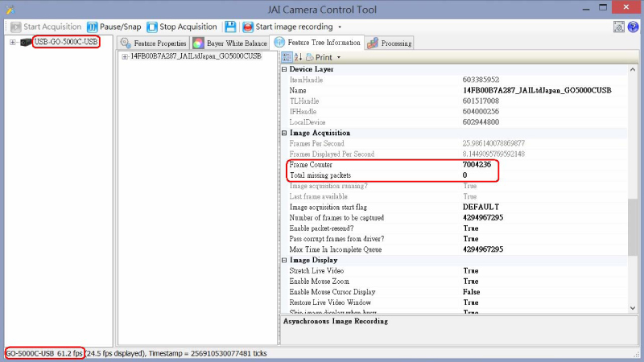Open the Processing tab
This screenshot has width=644, height=362.
[390, 43]
